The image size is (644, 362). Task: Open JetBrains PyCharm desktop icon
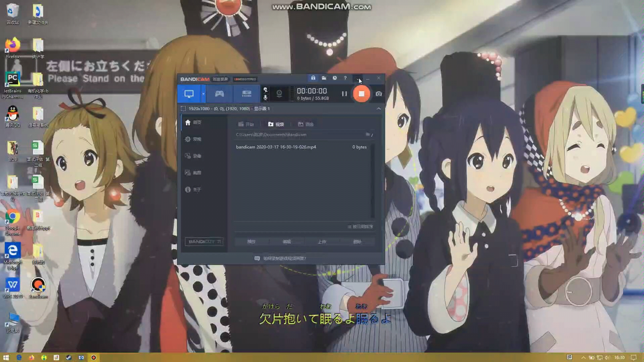tap(12, 85)
